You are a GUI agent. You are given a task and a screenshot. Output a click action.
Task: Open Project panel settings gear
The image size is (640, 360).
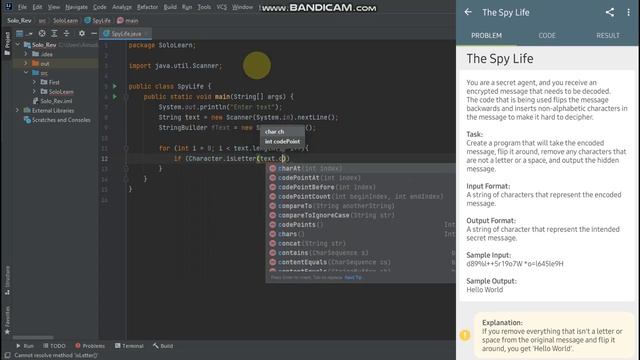tap(82, 33)
